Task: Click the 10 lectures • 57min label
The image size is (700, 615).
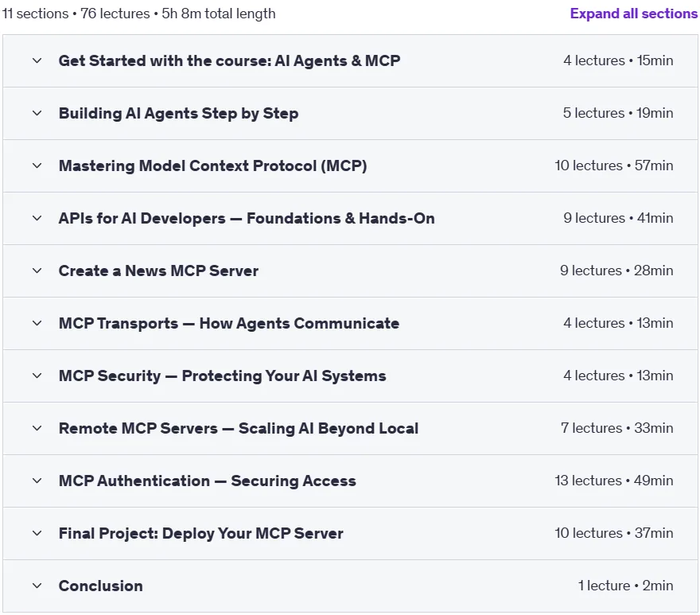Action: coord(614,165)
